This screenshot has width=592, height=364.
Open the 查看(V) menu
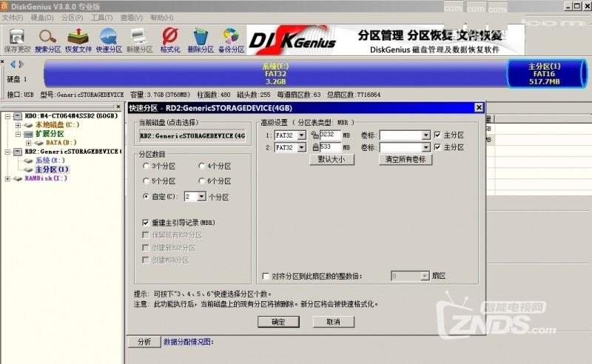click(x=132, y=18)
